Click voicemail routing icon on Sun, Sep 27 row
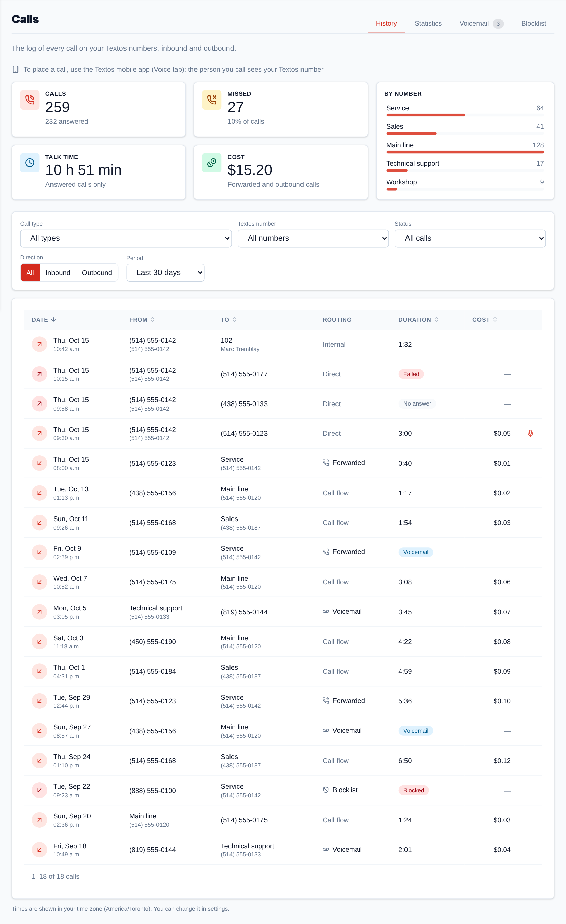This screenshot has height=924, width=566. (x=326, y=731)
